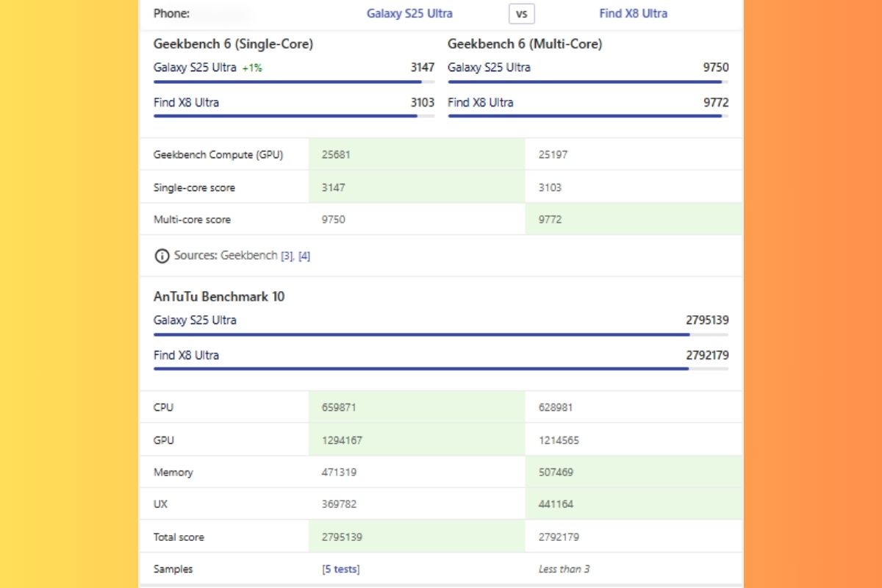The width and height of the screenshot is (882, 588).
Task: Select the 'Geekbench 6 (Multi-Core)' heading
Action: (525, 44)
